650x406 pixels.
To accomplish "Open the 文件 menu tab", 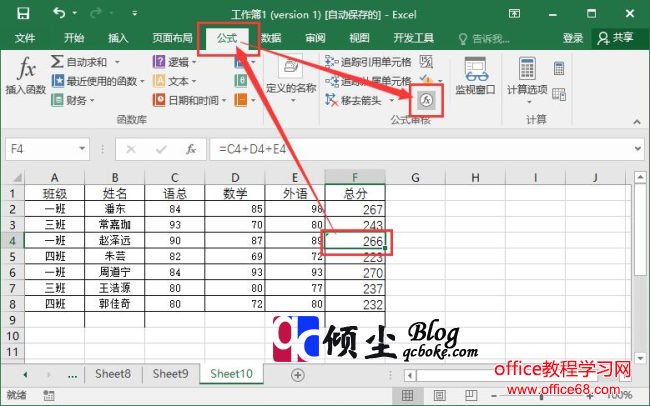I will click(x=25, y=38).
